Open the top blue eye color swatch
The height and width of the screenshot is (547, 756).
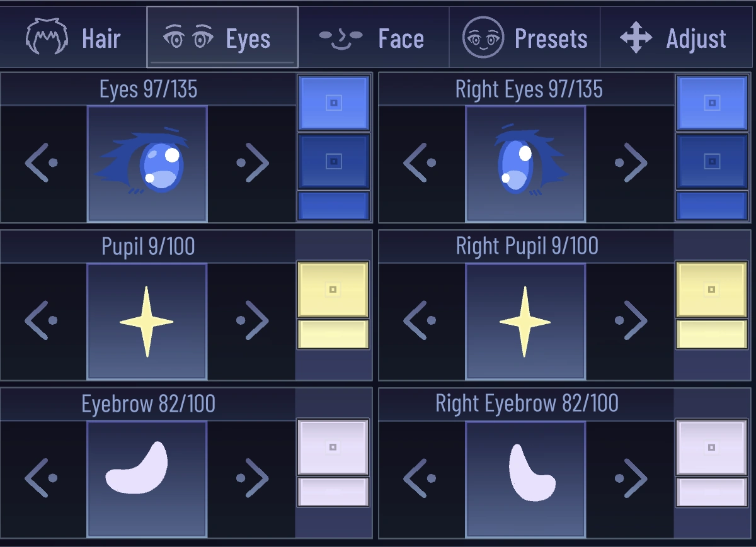click(333, 101)
